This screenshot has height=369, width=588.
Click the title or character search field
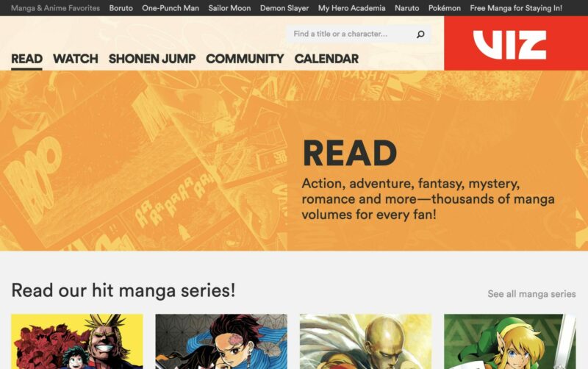[358, 34]
